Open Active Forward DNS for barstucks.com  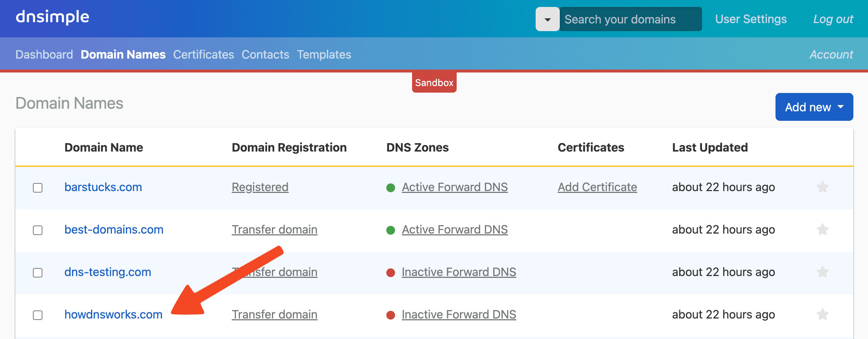point(455,187)
